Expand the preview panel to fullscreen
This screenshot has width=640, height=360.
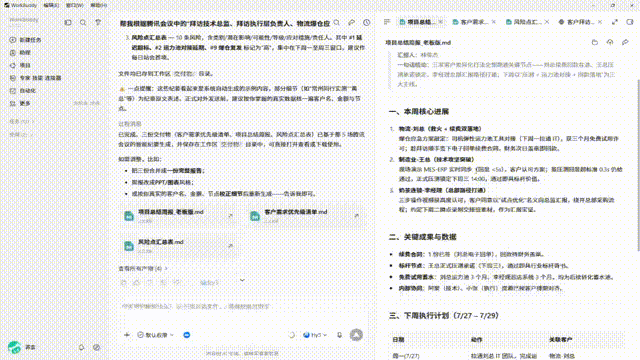click(615, 22)
